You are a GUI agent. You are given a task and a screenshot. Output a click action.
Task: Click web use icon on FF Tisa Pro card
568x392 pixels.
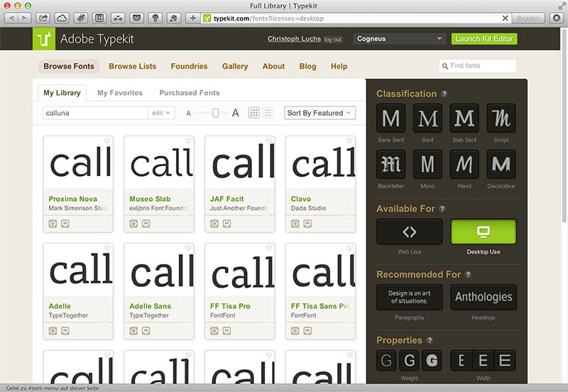[x=214, y=331]
